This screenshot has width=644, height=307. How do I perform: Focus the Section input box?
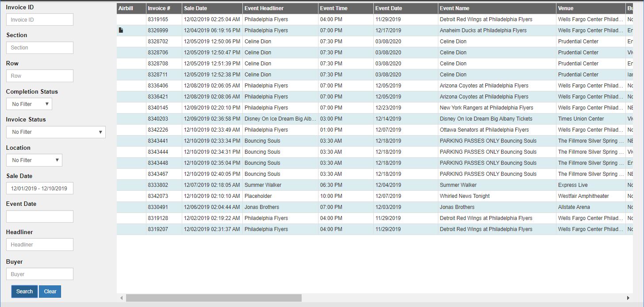[39, 47]
